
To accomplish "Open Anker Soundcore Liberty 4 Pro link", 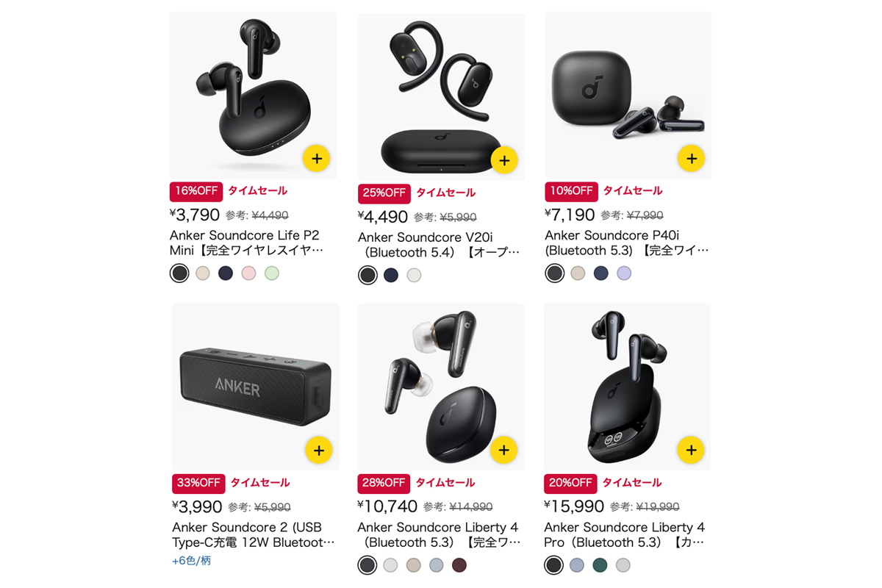I will point(625,534).
